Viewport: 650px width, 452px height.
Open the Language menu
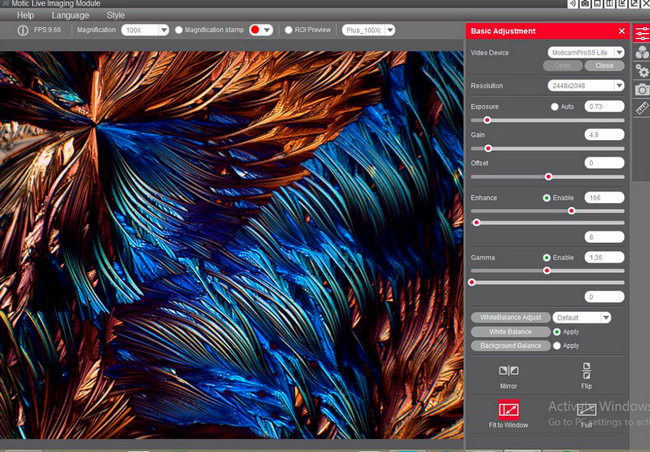tap(70, 15)
